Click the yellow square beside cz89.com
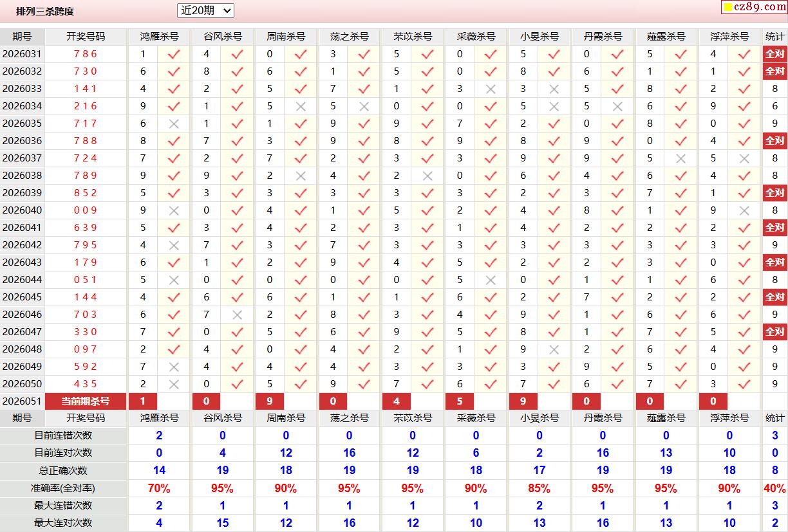The image size is (788, 532). [728, 8]
